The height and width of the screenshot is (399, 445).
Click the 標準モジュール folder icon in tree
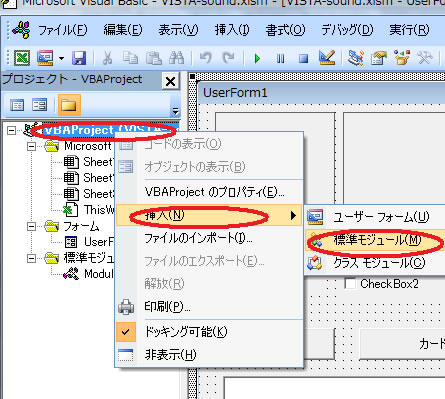tap(52, 258)
